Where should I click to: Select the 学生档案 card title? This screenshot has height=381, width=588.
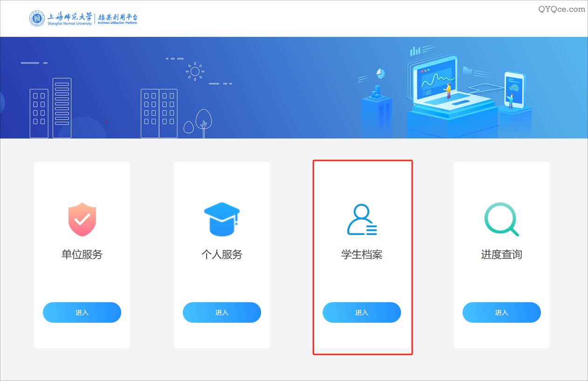pyautogui.click(x=362, y=255)
